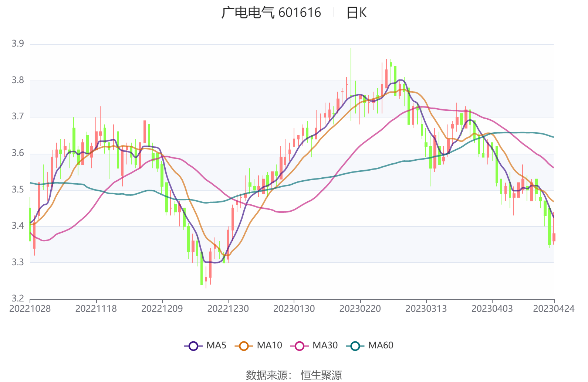Click the 20221118 date axis label
This screenshot has height=382, width=588.
pos(96,309)
